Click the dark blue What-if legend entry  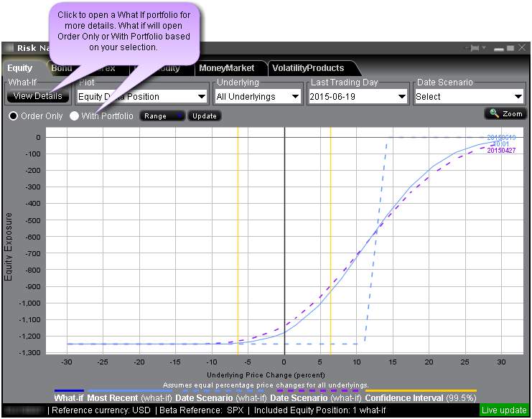tap(70, 397)
